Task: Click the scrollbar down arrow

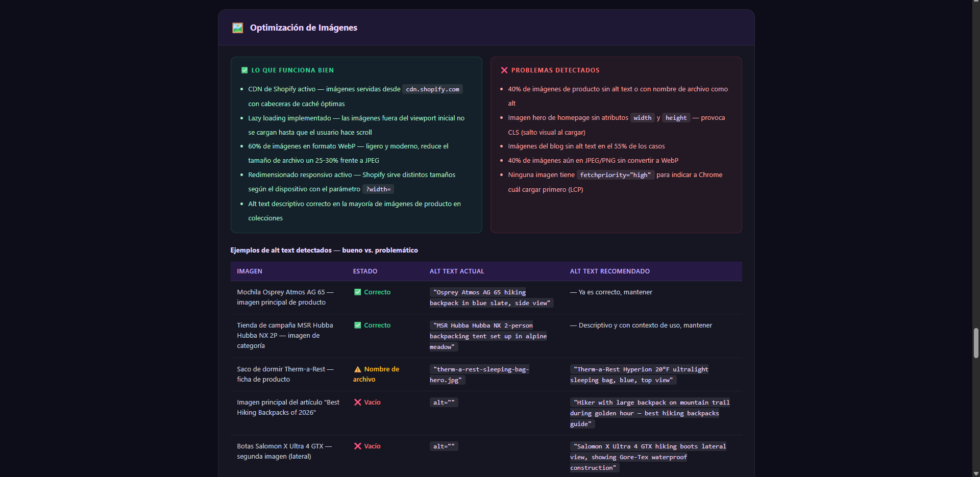Action: [x=976, y=473]
